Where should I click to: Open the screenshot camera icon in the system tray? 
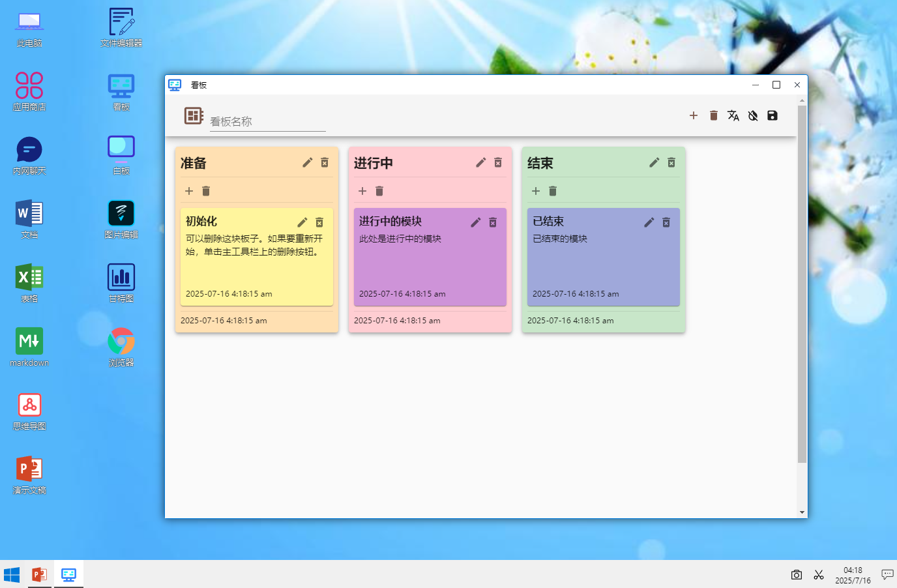[797, 574]
